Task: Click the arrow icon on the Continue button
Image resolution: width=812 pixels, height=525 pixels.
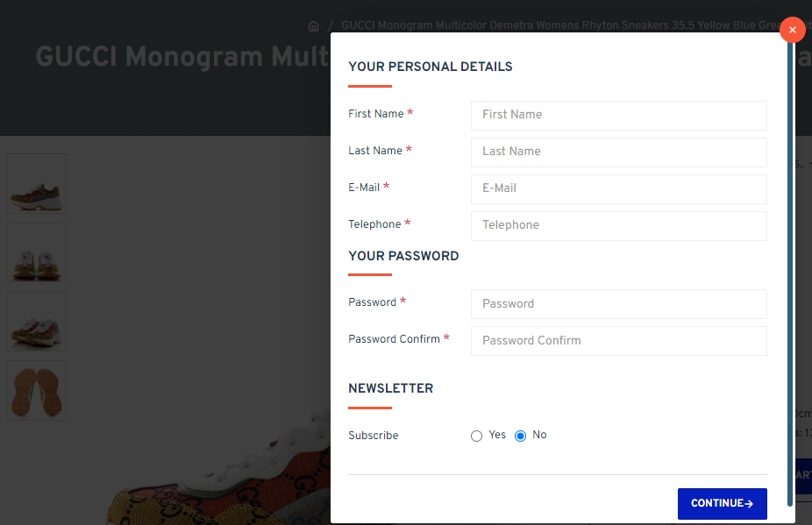Action: pyautogui.click(x=749, y=504)
